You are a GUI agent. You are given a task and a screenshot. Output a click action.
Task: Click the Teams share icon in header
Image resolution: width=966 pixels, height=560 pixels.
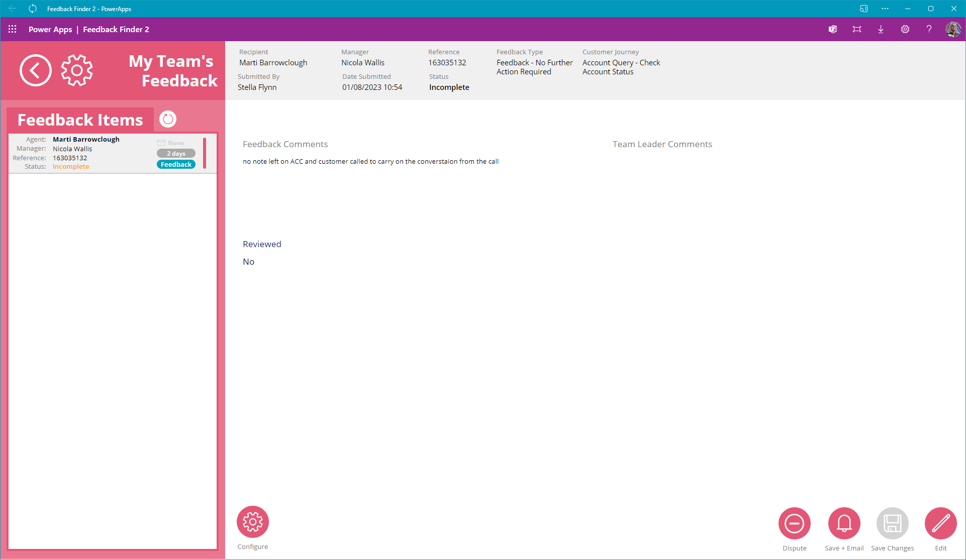point(833,29)
